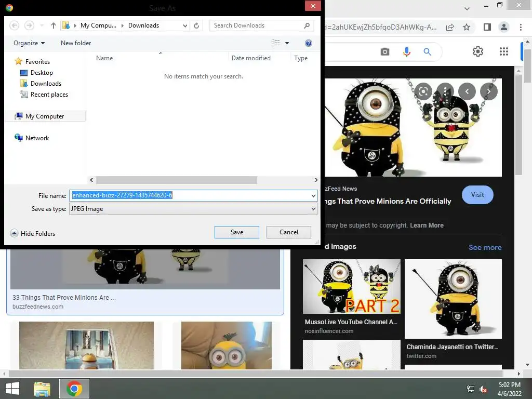This screenshot has width=532, height=399.
Task: Select Favorites in navigation pane
Action: click(x=33, y=61)
